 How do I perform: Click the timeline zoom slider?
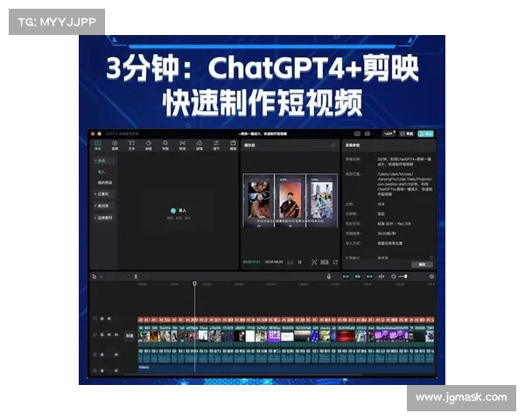(402, 276)
